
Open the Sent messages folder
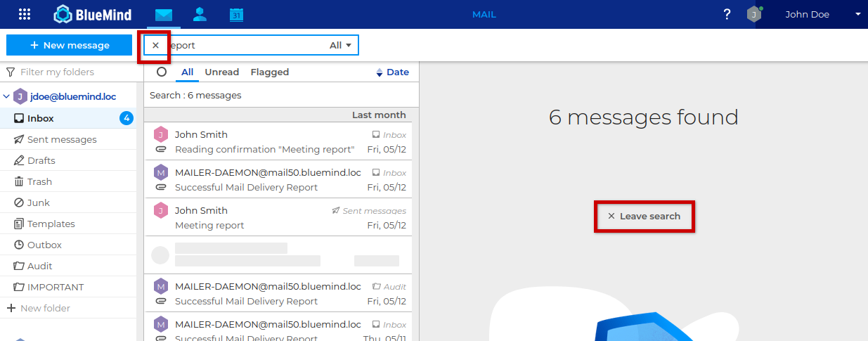[68, 139]
